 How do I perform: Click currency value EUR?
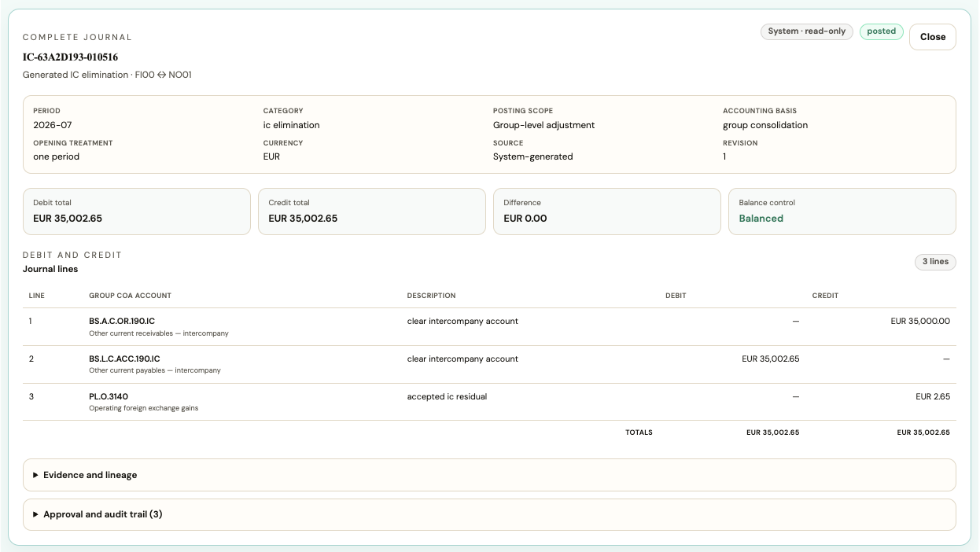click(271, 156)
